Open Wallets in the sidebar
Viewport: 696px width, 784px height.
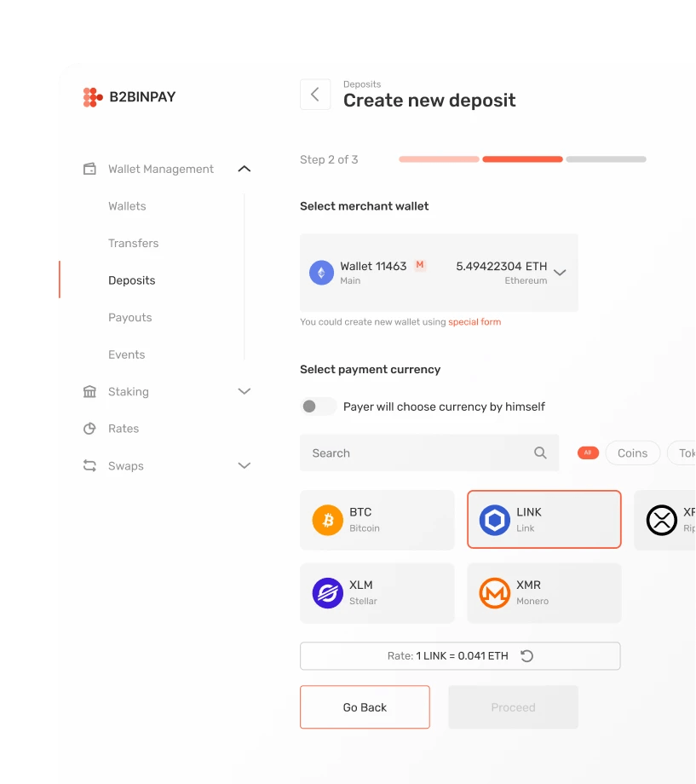point(127,206)
